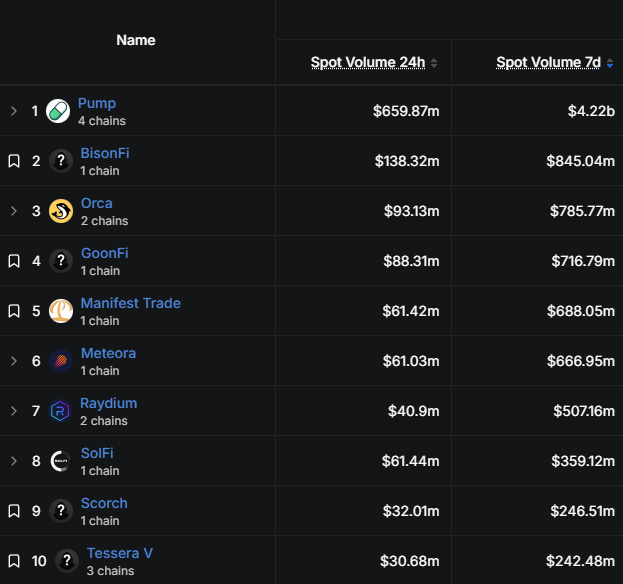Open the Tessera V link
Screen dimensions: 623x584
[120, 553]
